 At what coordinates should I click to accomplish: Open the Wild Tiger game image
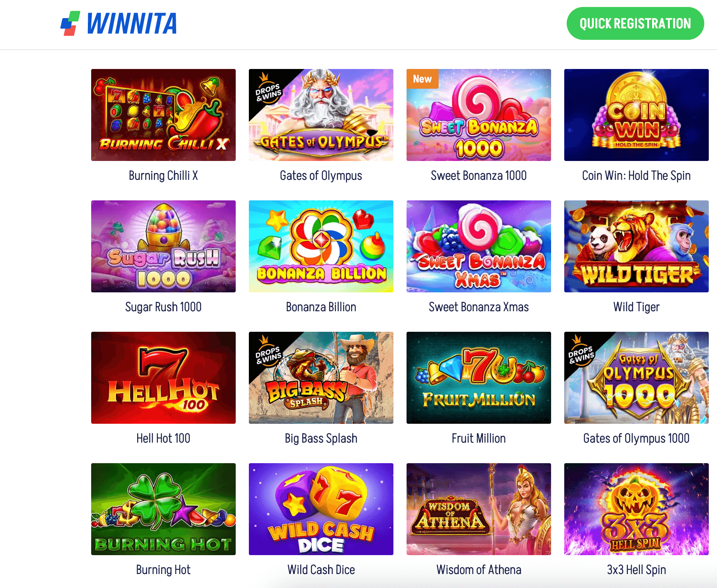click(x=637, y=246)
